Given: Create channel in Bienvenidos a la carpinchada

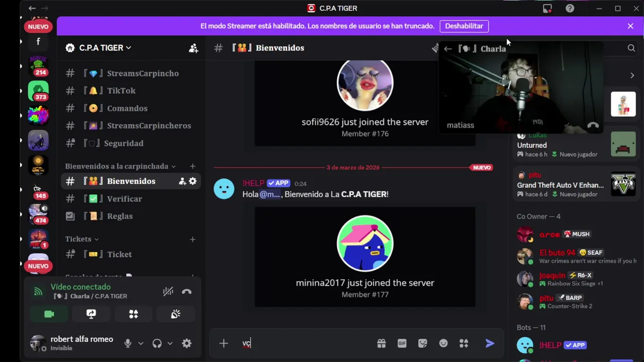Looking at the screenshot, I should coord(192,166).
